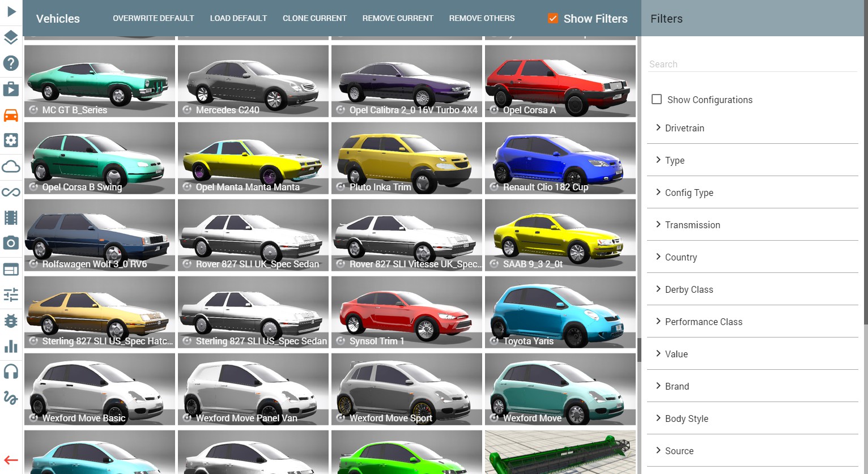Pick the Sterling 827 SLI US_Spec Hatchback
The width and height of the screenshot is (868, 474).
click(x=100, y=312)
